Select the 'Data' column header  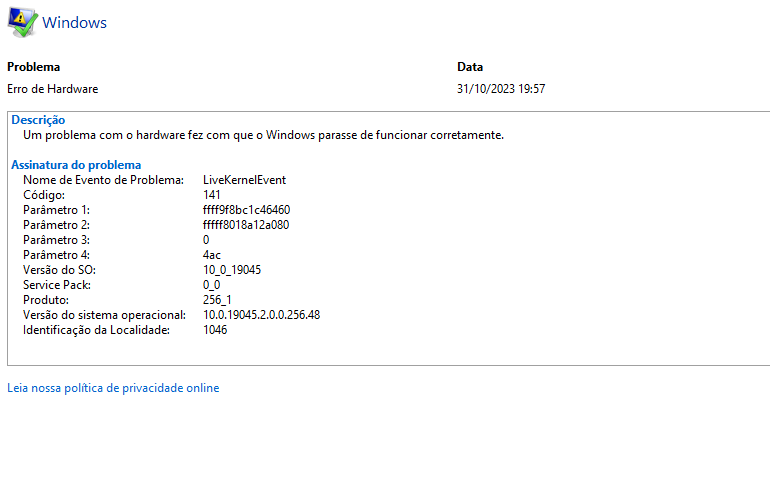470,67
